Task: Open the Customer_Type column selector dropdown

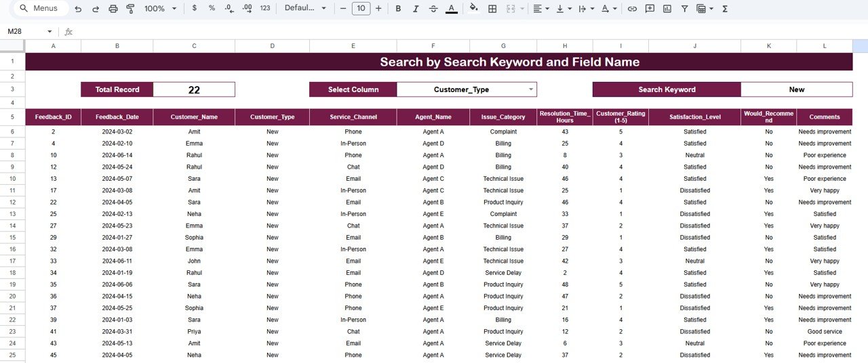Action: pos(530,89)
